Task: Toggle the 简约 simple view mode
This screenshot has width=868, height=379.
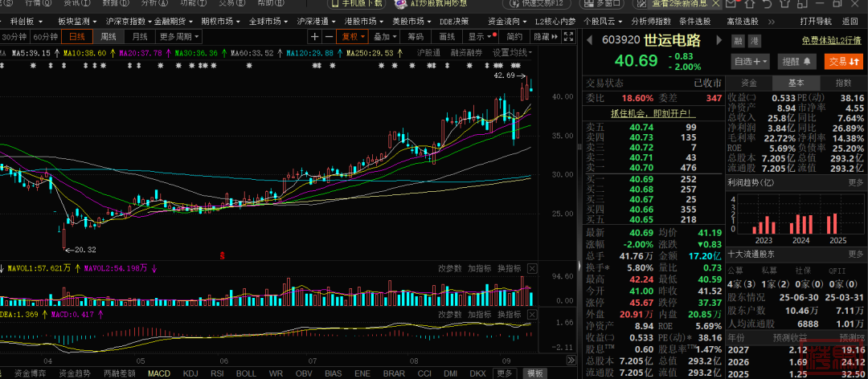Action: (514, 36)
